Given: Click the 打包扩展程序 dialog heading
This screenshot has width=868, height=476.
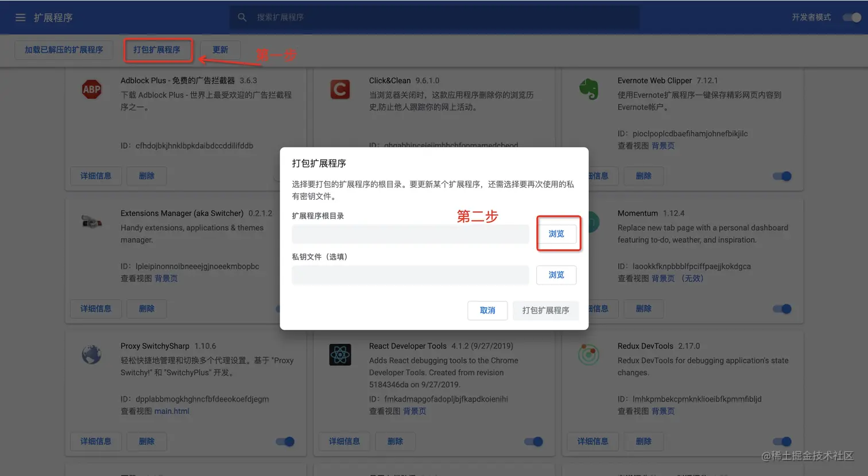Looking at the screenshot, I should 319,164.
